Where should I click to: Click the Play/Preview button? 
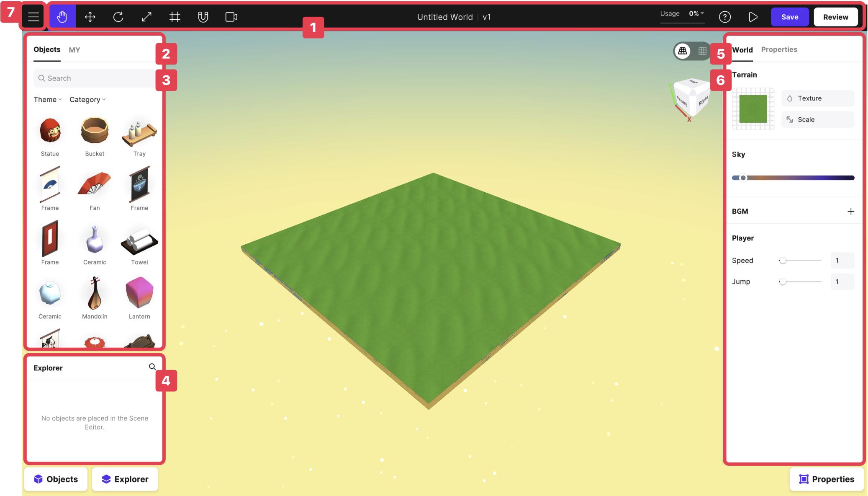[x=753, y=17]
